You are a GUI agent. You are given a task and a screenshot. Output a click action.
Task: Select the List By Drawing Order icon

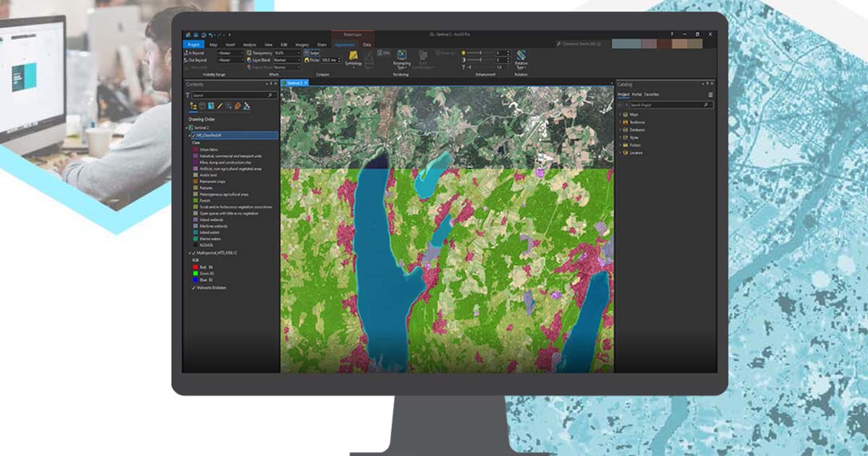192,105
